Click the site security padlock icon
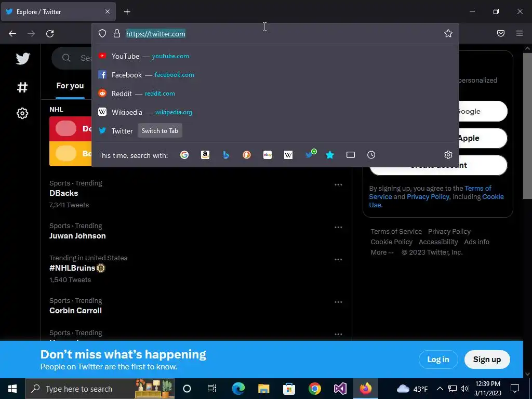532x399 pixels. pos(117,33)
